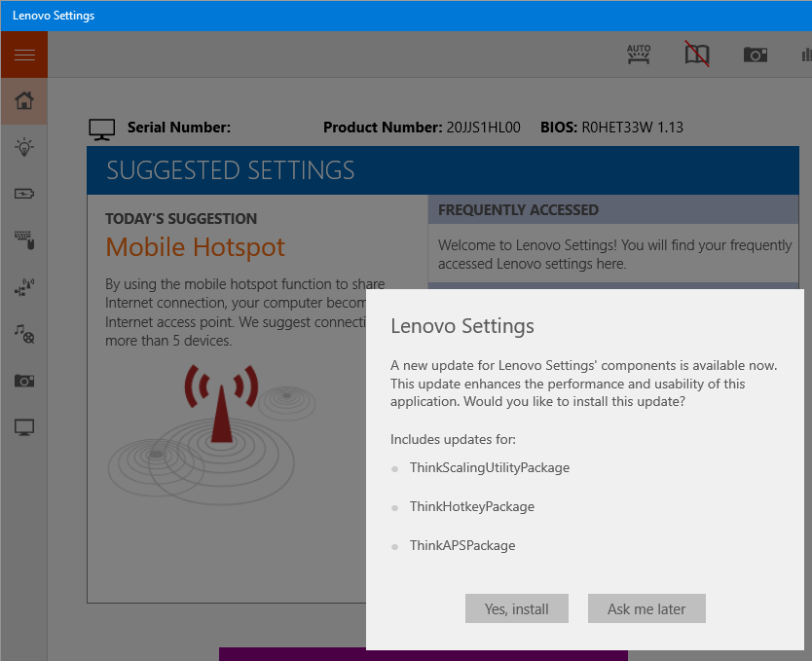Open the audio and media settings
The height and width of the screenshot is (661, 812).
point(24,334)
